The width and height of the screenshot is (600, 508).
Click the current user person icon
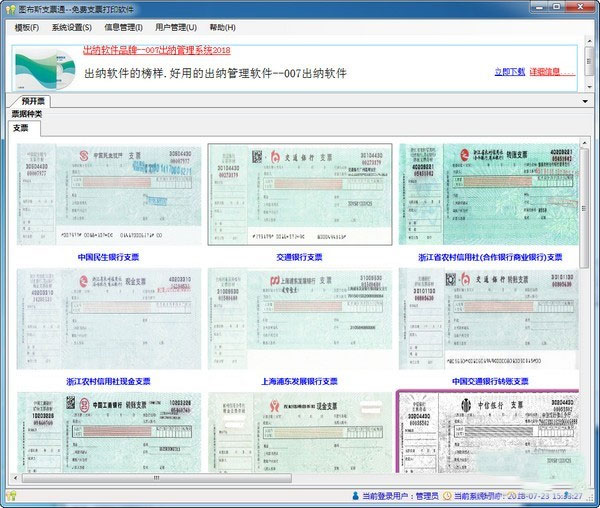tap(355, 496)
